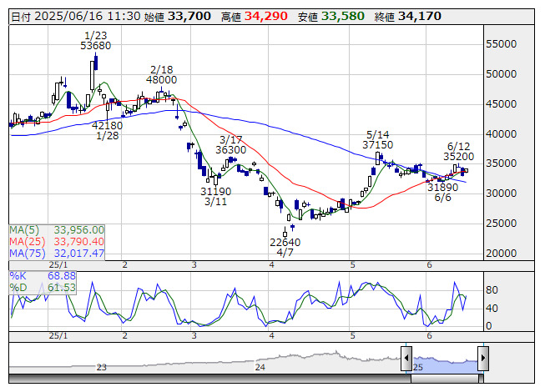Click the 5/14 37150 peak label
The width and height of the screenshot is (545, 392).
[x=378, y=139]
